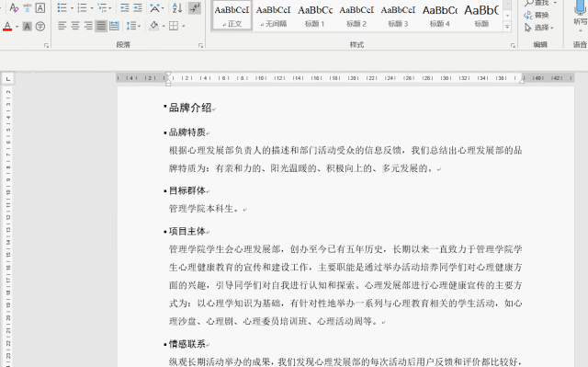The height and width of the screenshot is (367, 588).
Task: Click the 替换 (Replace) button
Action: pos(537,15)
